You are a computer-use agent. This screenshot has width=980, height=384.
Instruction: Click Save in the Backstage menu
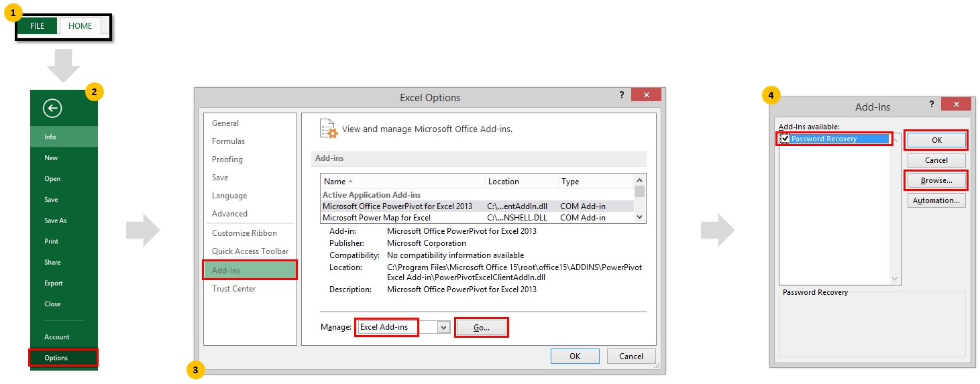(64, 199)
